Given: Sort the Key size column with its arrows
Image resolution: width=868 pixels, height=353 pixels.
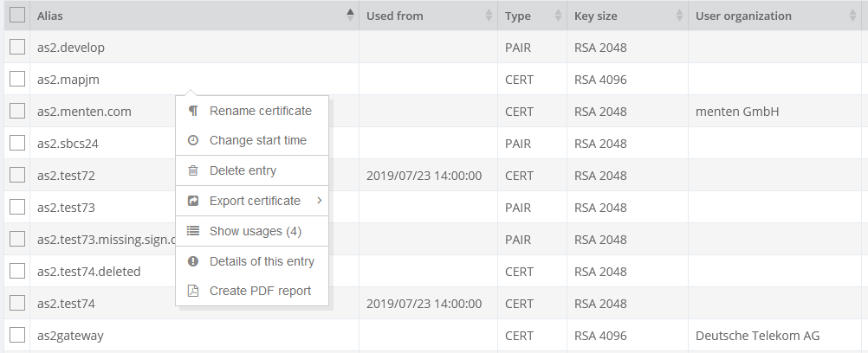Looking at the screenshot, I should [679, 16].
